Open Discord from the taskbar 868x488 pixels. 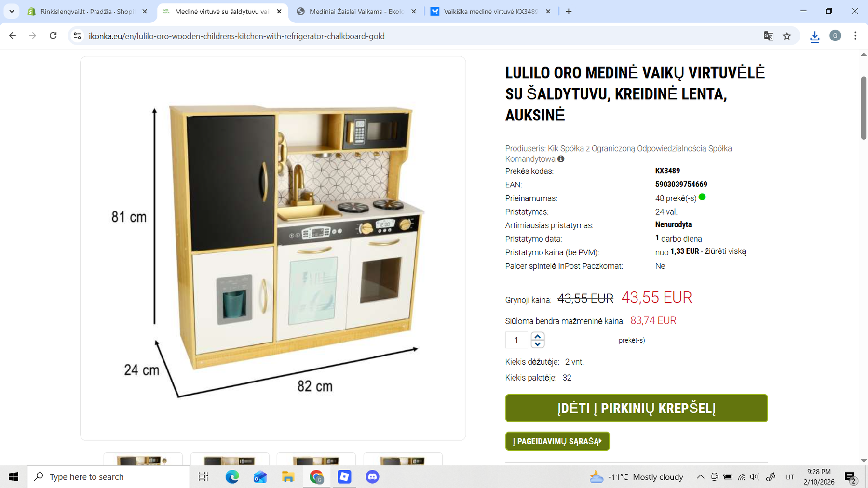372,477
